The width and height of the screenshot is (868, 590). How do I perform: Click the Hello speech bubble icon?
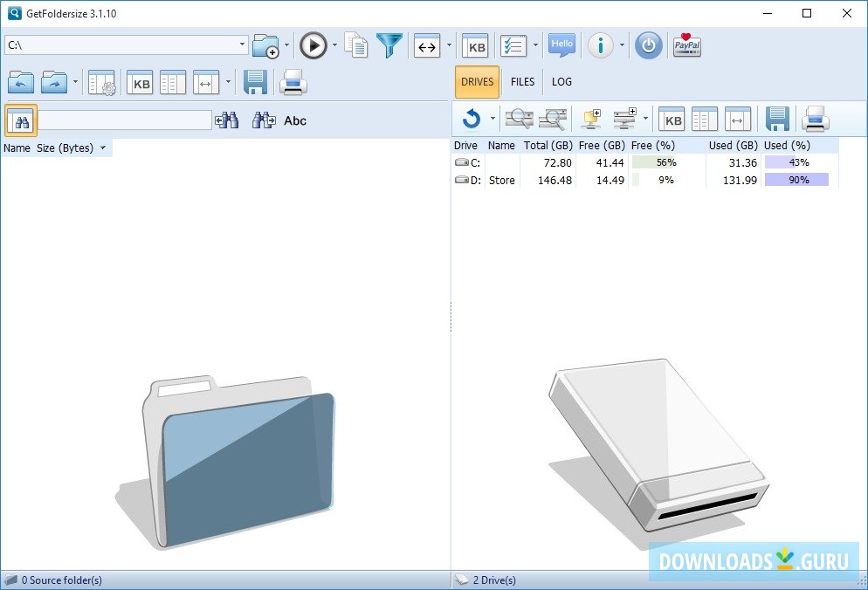561,45
